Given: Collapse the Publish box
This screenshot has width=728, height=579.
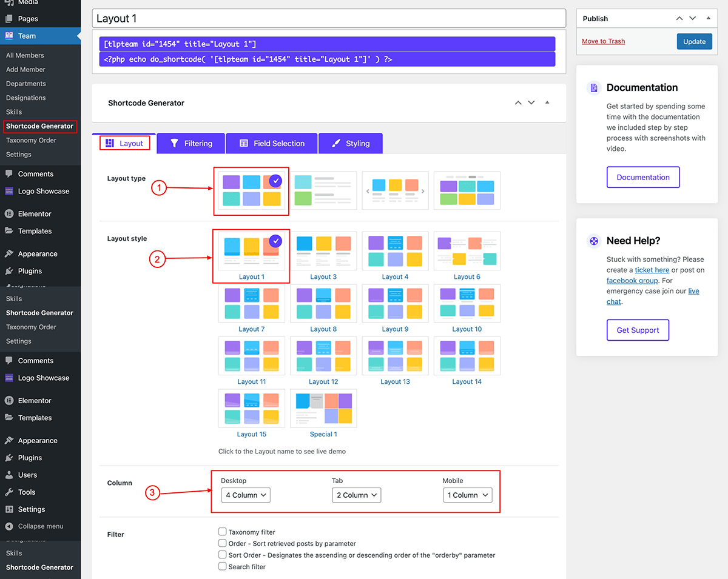Looking at the screenshot, I should coord(709,18).
